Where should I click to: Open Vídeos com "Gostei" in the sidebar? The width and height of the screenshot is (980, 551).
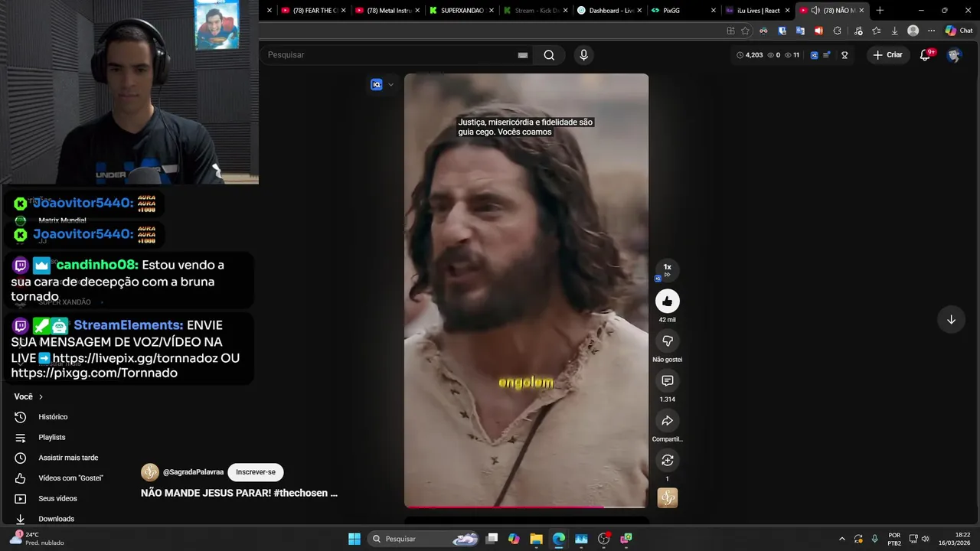[70, 478]
